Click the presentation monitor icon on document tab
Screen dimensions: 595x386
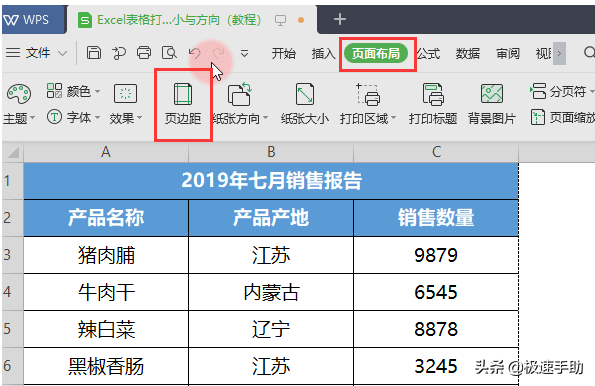click(x=280, y=20)
